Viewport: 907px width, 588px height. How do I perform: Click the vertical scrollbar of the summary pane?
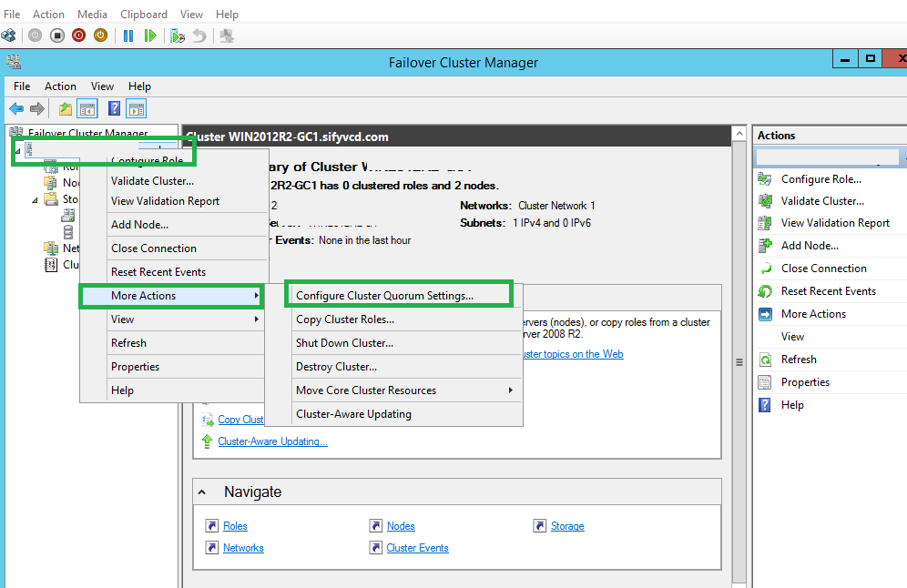pos(738,361)
